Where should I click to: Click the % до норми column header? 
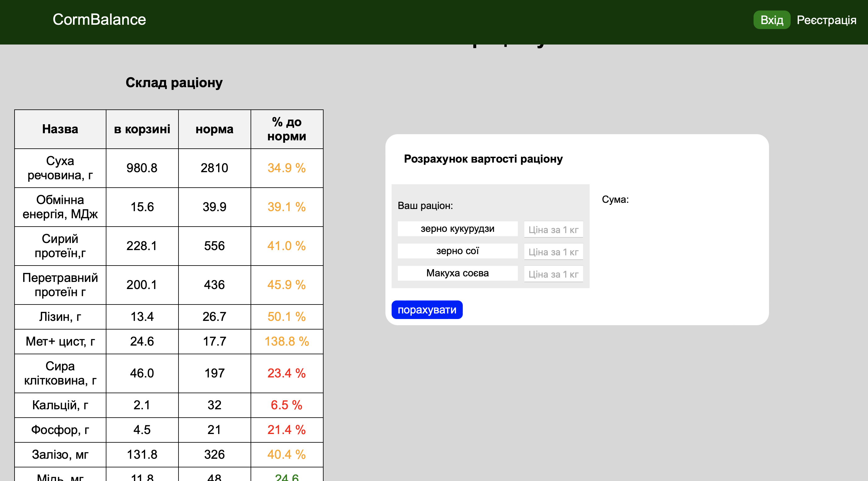pos(286,129)
